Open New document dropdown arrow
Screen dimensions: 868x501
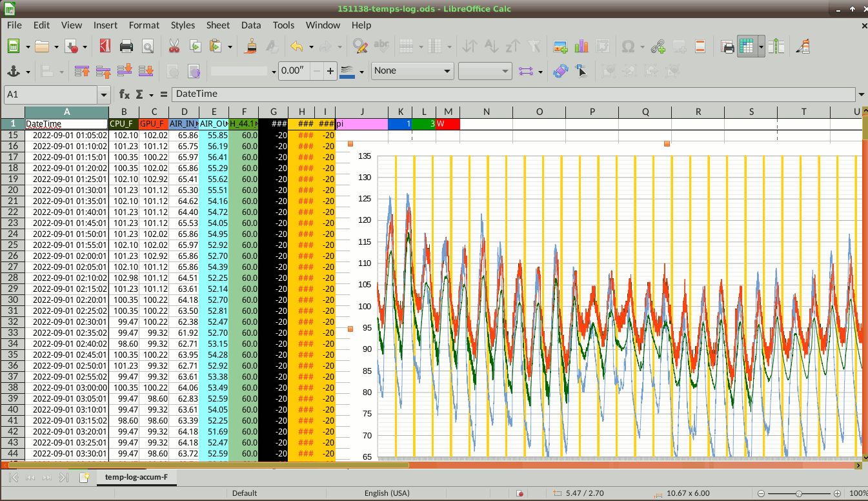point(28,46)
